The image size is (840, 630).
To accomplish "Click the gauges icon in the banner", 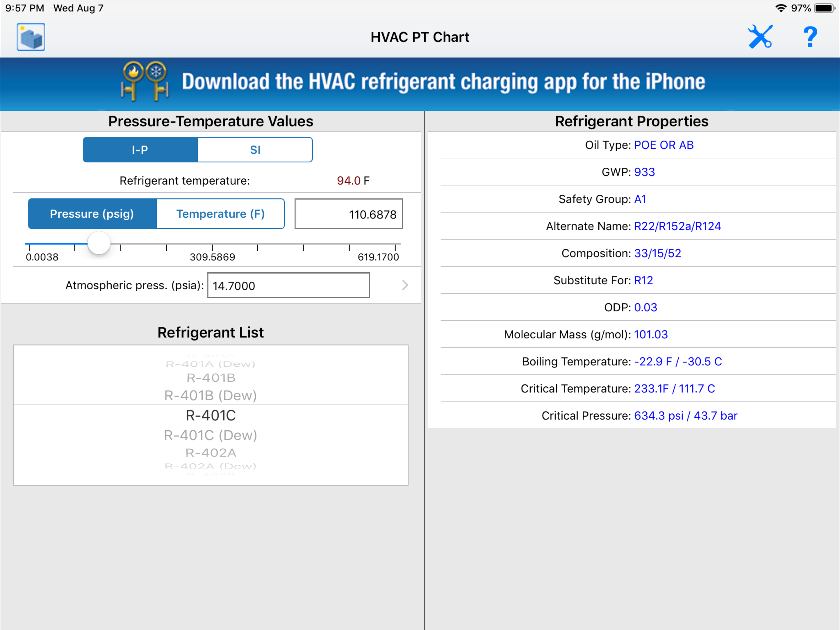I will tap(145, 81).
